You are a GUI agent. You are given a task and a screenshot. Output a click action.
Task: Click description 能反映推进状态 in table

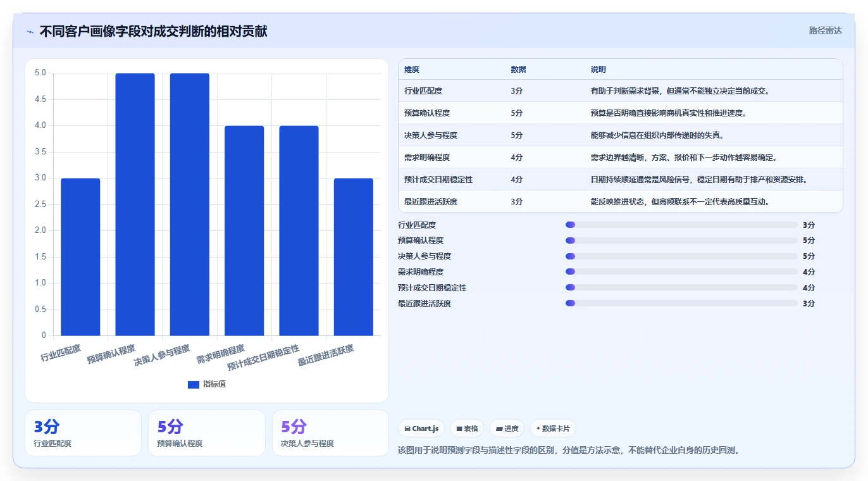(x=679, y=202)
